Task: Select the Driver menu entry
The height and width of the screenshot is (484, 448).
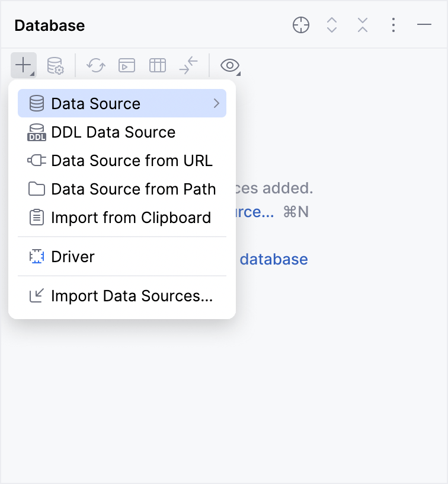Action: (72, 257)
